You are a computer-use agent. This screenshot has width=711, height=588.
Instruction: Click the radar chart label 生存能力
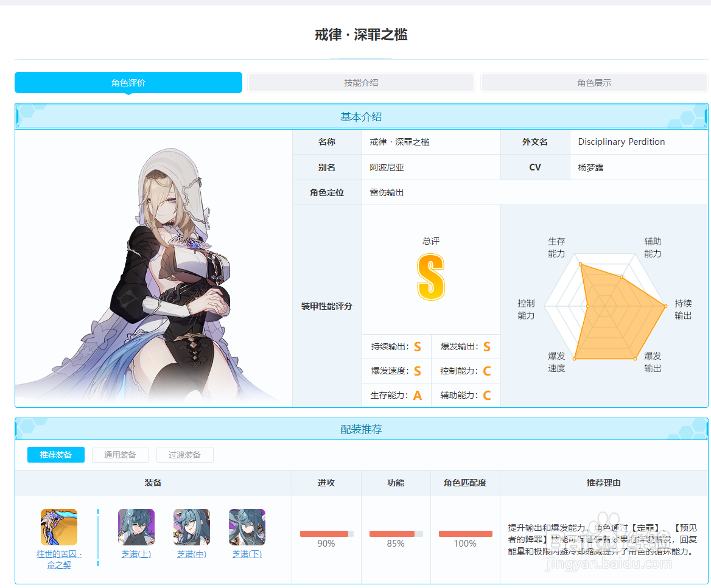(556, 248)
